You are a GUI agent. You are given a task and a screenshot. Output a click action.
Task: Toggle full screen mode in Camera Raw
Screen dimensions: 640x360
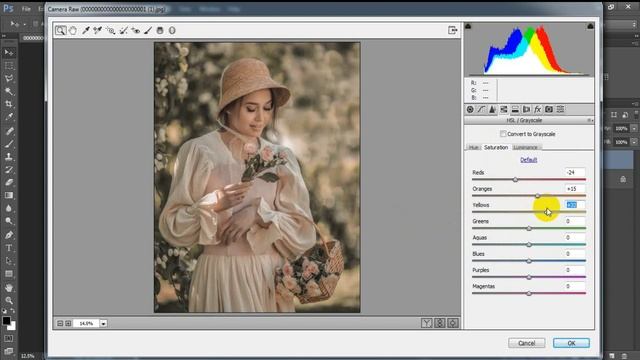coord(452,30)
